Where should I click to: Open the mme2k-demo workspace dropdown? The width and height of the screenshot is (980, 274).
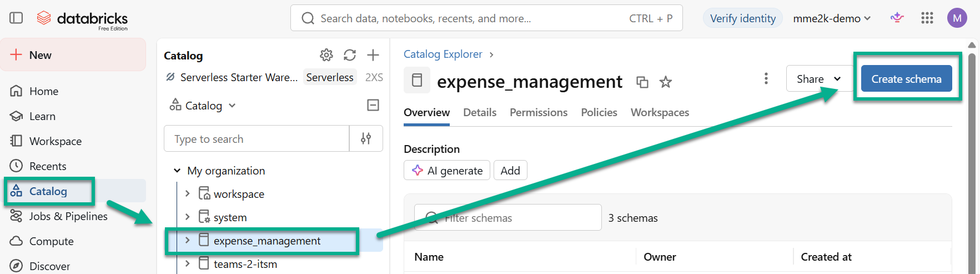[x=832, y=18]
